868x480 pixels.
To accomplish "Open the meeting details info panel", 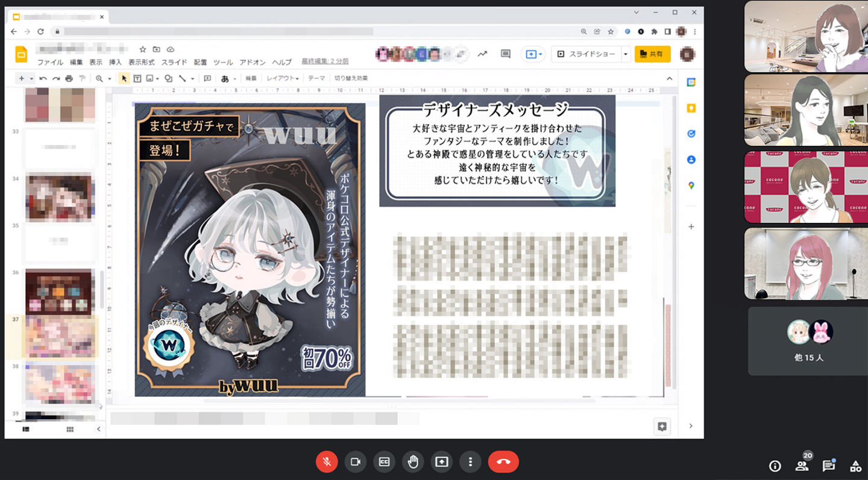I will pos(775,466).
